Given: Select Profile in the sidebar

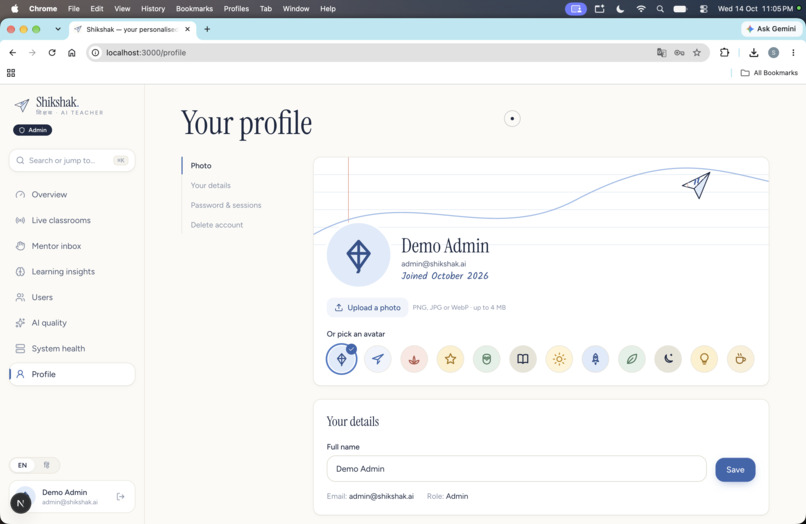Looking at the screenshot, I should tap(72, 374).
